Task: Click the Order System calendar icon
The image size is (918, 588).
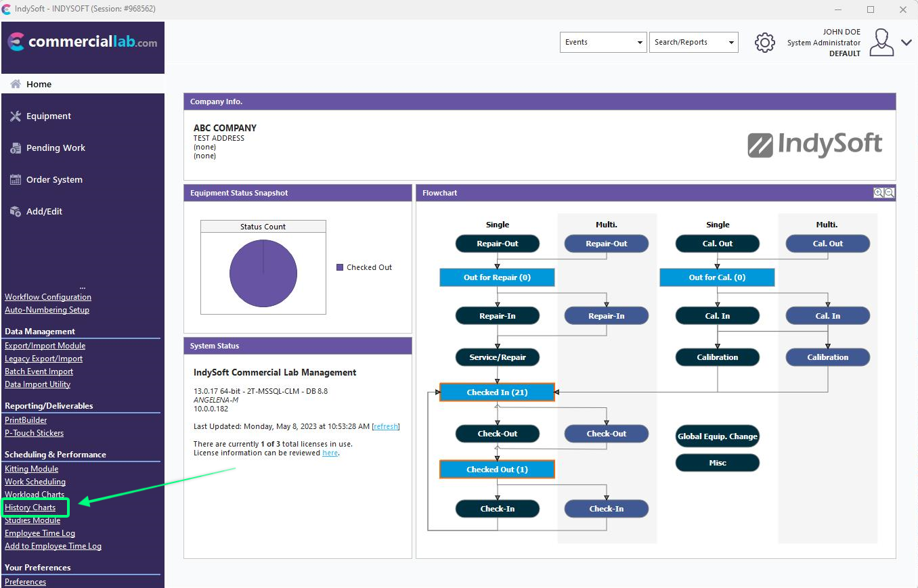Action: click(16, 180)
